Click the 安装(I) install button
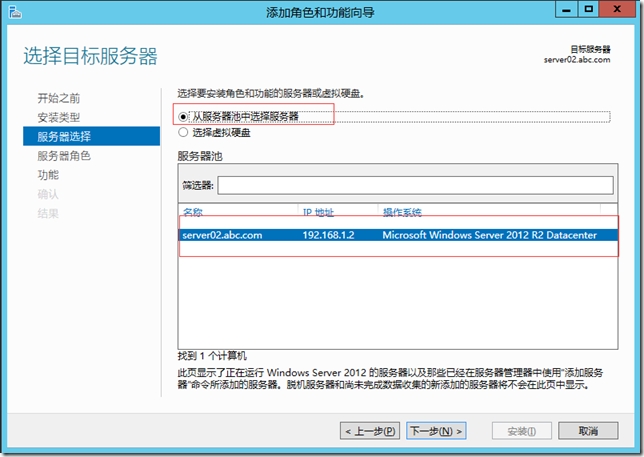644x457 pixels. [522, 431]
